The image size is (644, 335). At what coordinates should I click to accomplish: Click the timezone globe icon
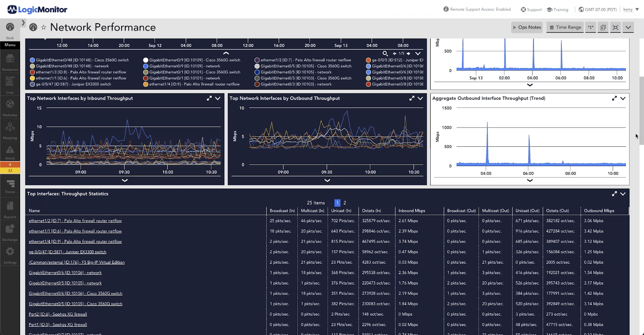click(x=581, y=9)
